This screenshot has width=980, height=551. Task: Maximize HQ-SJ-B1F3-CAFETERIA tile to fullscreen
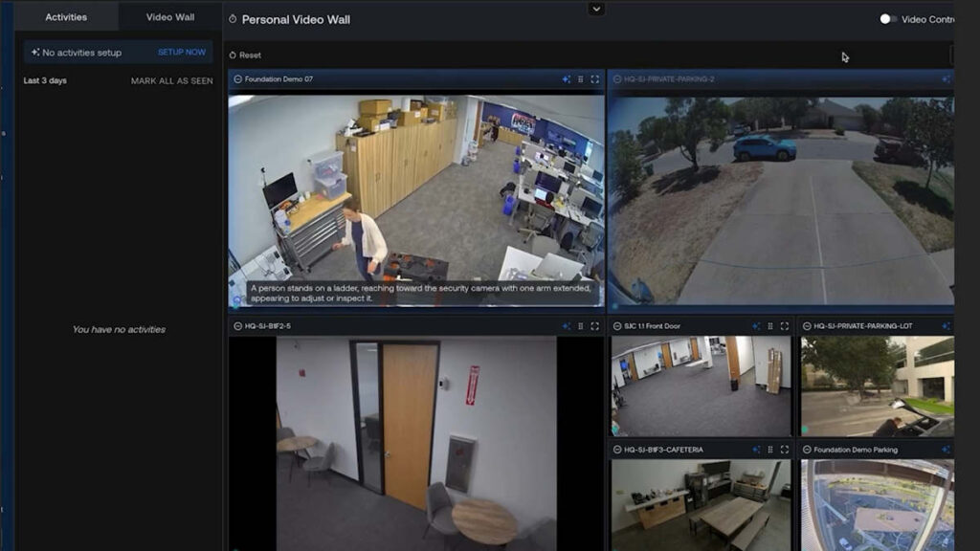[x=785, y=450]
